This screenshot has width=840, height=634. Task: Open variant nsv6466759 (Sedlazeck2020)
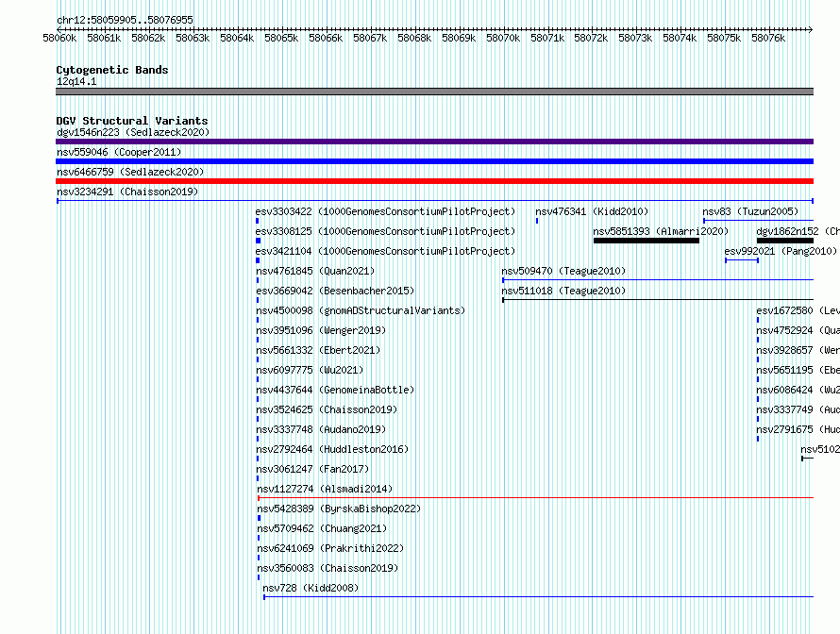130,172
